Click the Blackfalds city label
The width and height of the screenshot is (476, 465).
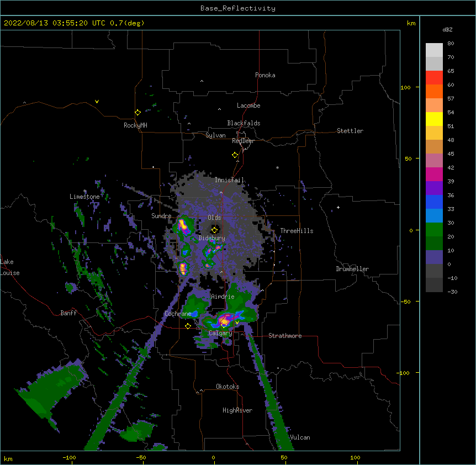coord(244,123)
